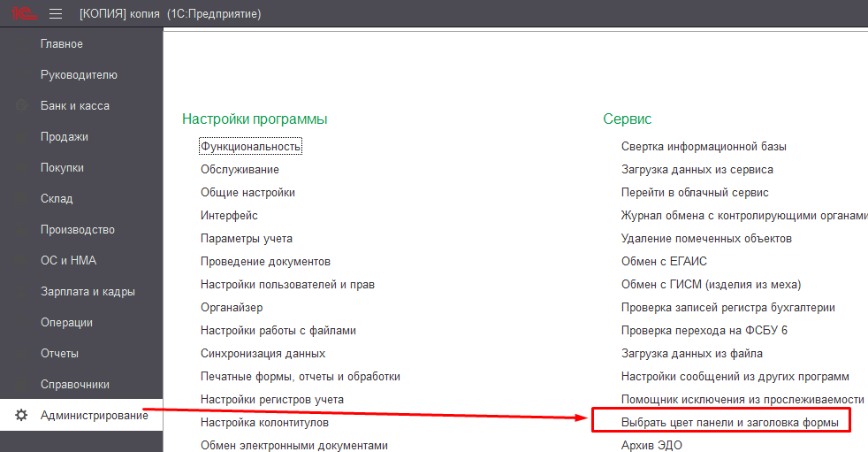
Task: Open the hamburger main menu icon
Action: click(x=56, y=14)
